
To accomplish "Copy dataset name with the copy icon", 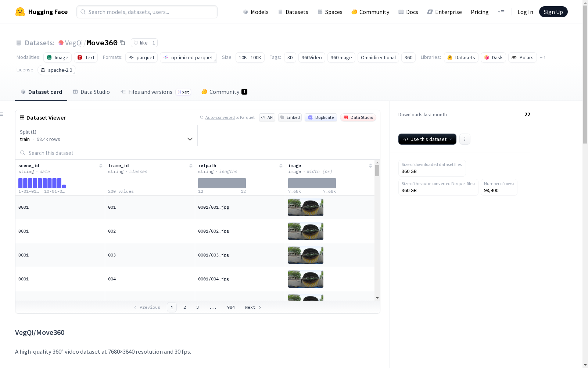I will (123, 43).
